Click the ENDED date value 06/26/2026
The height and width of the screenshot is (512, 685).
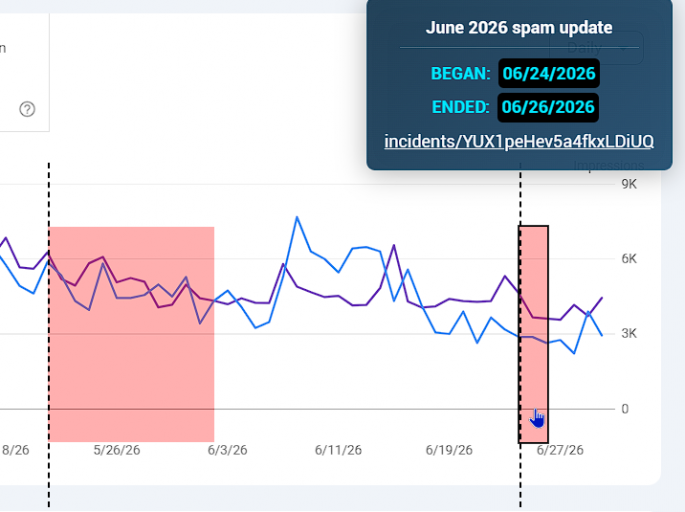(548, 107)
